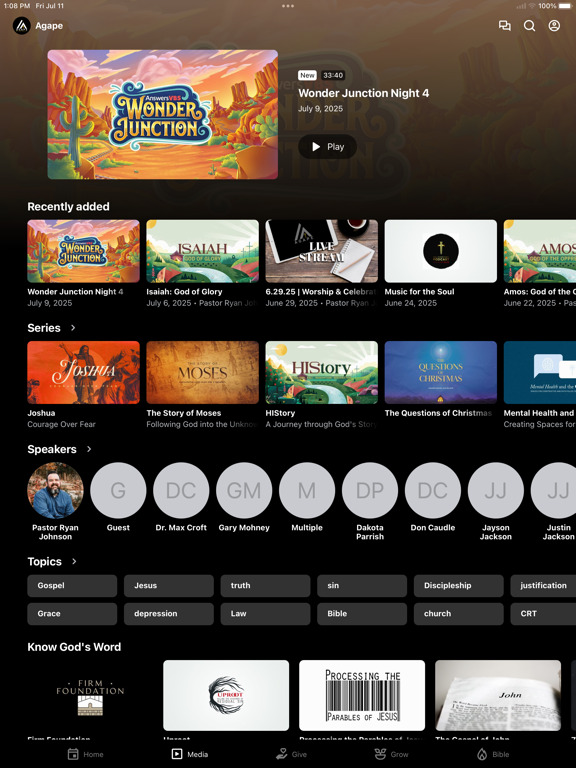This screenshot has width=576, height=768.
Task: Open the Topics section heading
Action: pos(45,561)
